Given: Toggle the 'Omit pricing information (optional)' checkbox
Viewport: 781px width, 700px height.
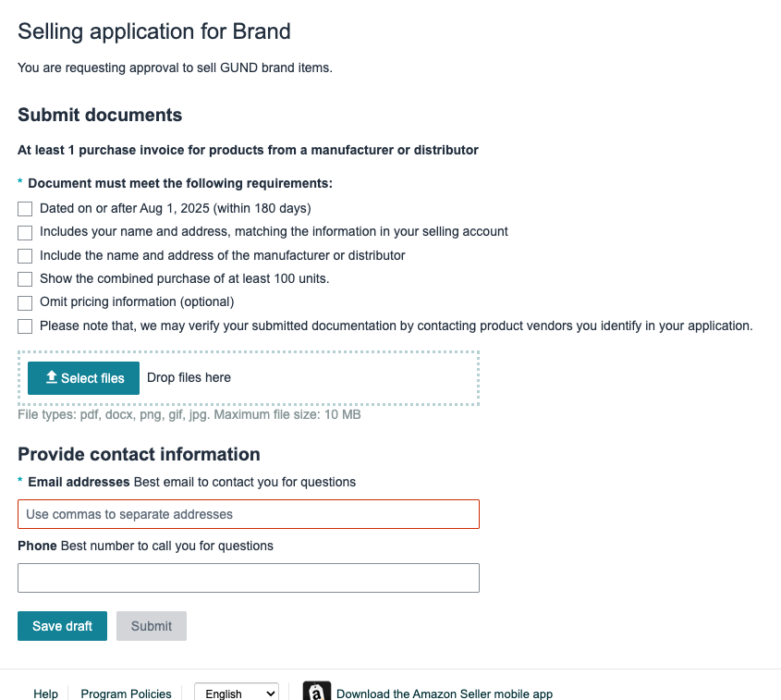Looking at the screenshot, I should (25, 302).
